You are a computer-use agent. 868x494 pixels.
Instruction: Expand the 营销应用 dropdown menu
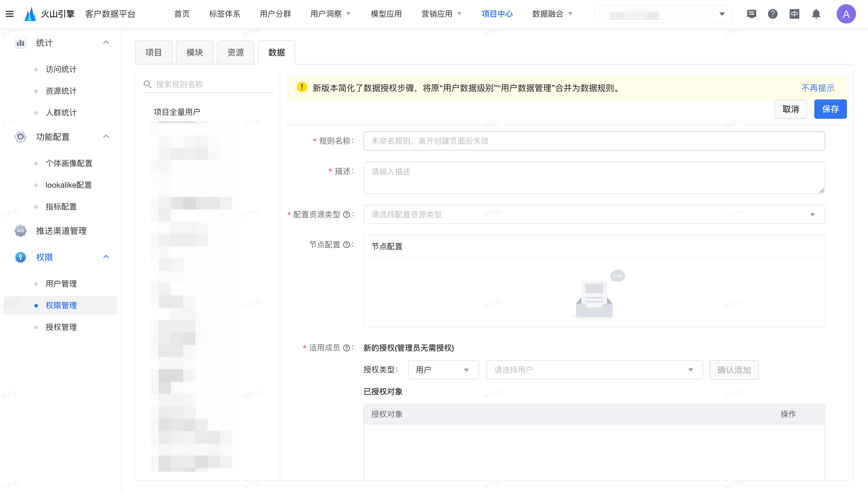click(441, 14)
